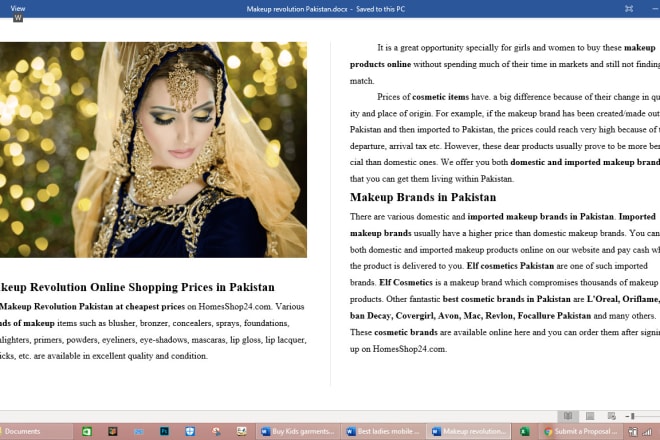
Task: Open the Documents folder taskbar button
Action: (x=35, y=432)
